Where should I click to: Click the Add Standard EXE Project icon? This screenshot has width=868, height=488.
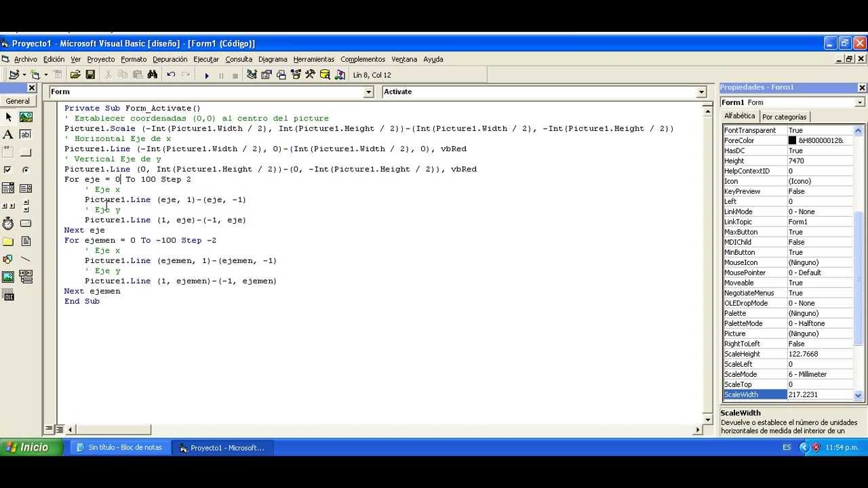pos(13,75)
